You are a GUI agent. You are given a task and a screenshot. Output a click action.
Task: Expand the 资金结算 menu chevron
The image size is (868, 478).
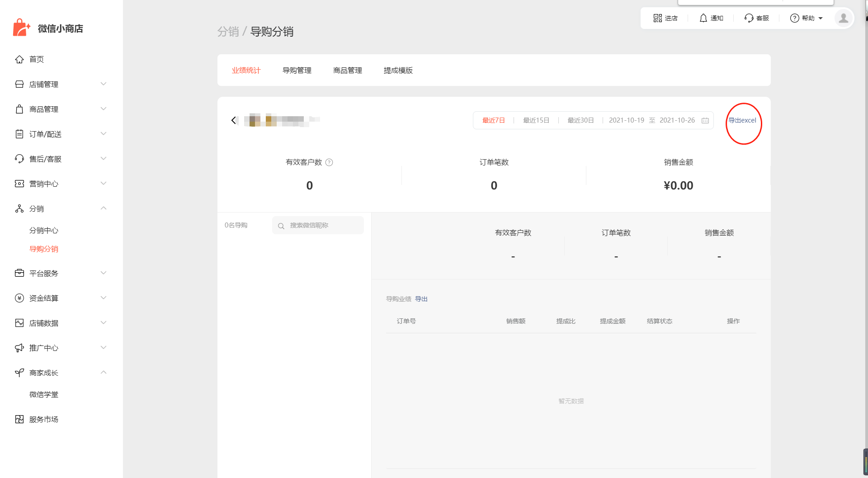pos(104,298)
